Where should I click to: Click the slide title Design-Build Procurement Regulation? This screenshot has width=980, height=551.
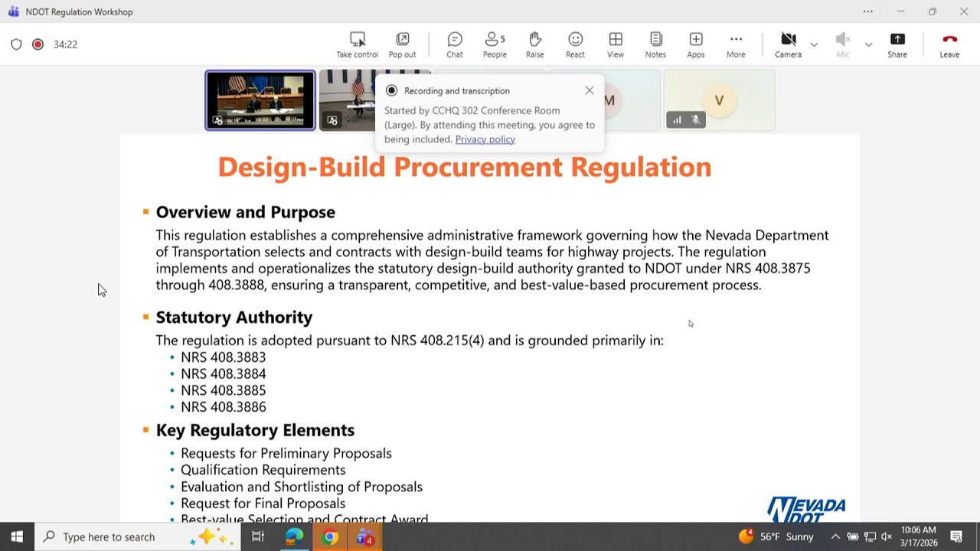pyautogui.click(x=465, y=167)
